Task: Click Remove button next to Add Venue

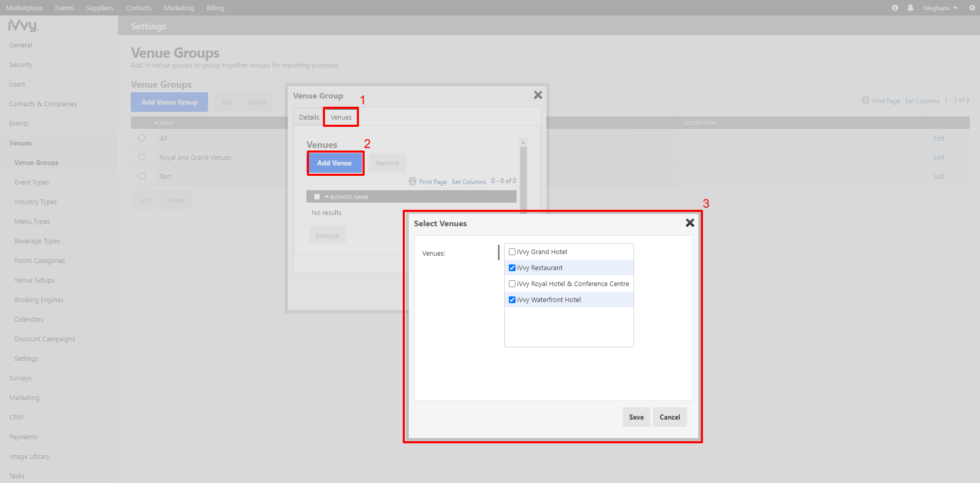Action: pos(387,163)
